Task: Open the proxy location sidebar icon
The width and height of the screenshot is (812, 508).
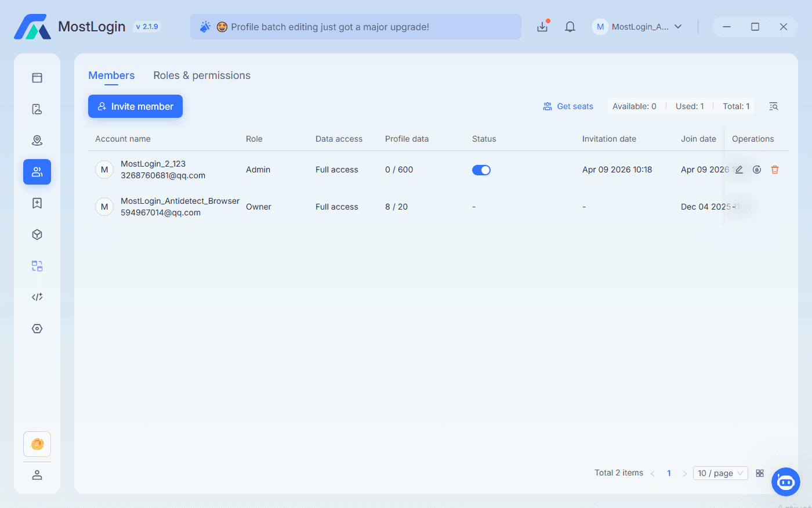Action: [37, 140]
